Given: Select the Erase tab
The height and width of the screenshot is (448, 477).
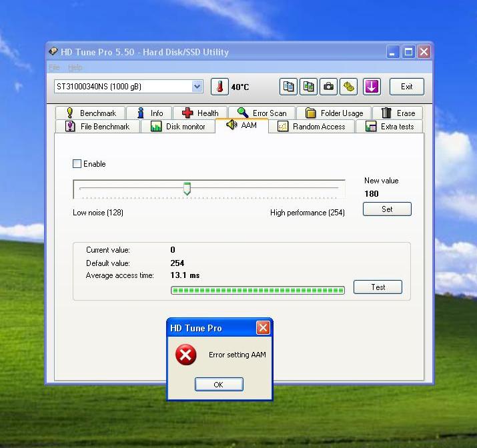Looking at the screenshot, I should 398,113.
